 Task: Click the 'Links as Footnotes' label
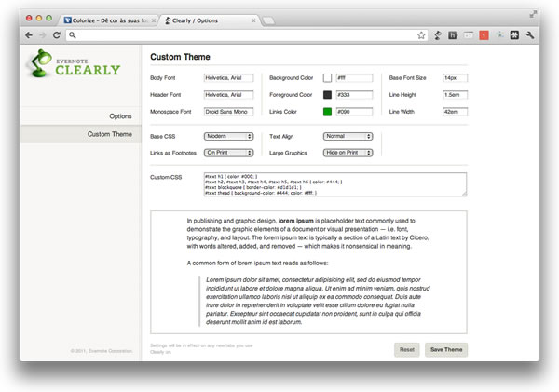point(173,153)
